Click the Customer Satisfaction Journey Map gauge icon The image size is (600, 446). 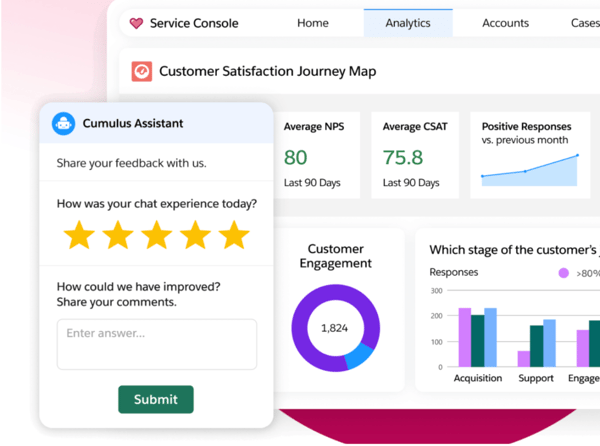[142, 72]
